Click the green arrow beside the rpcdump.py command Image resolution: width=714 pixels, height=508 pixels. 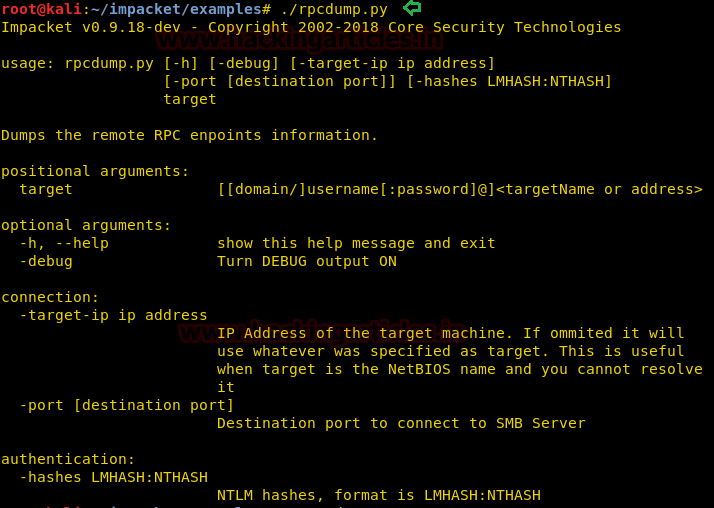pyautogui.click(x=412, y=9)
